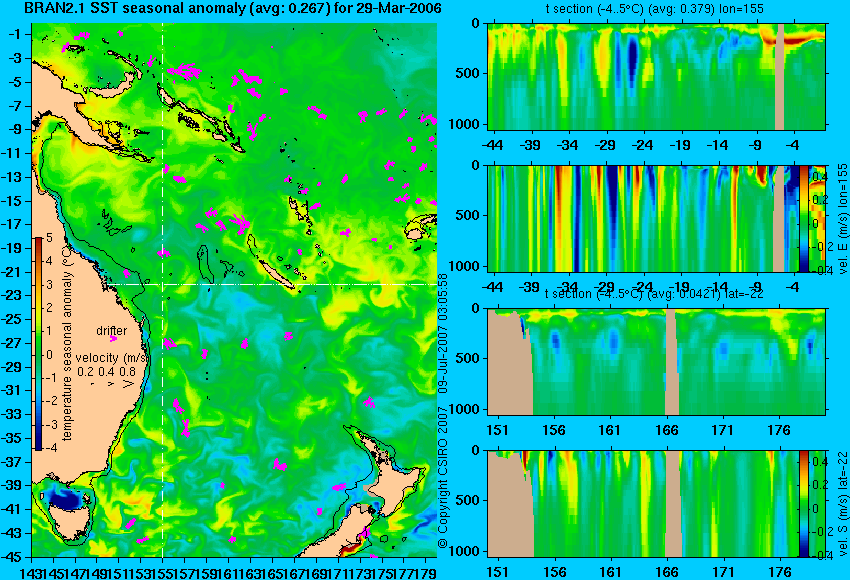This screenshot has width=850, height=580.
Task: Click the '09-Jul-2007 03:05:58' timestamp text
Action: 443,333
